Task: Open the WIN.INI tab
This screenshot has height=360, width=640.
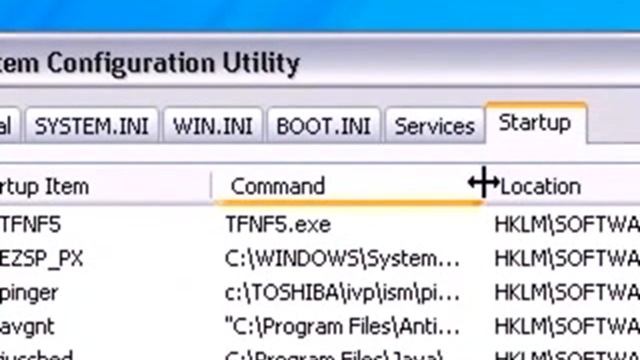Action: [212, 125]
